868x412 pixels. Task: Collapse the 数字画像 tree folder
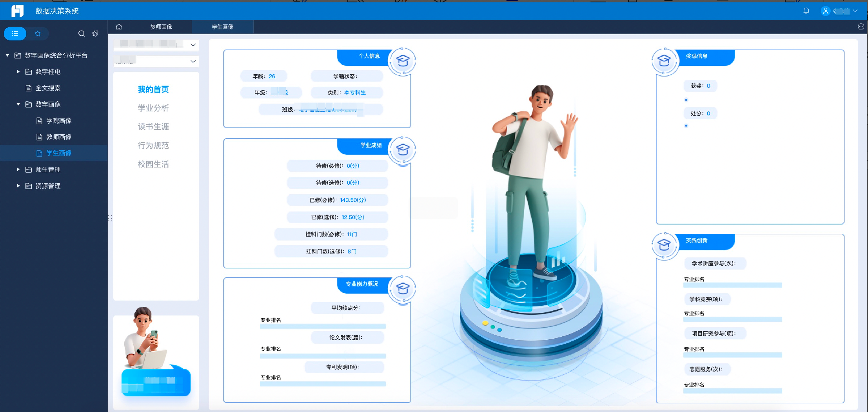click(x=18, y=104)
